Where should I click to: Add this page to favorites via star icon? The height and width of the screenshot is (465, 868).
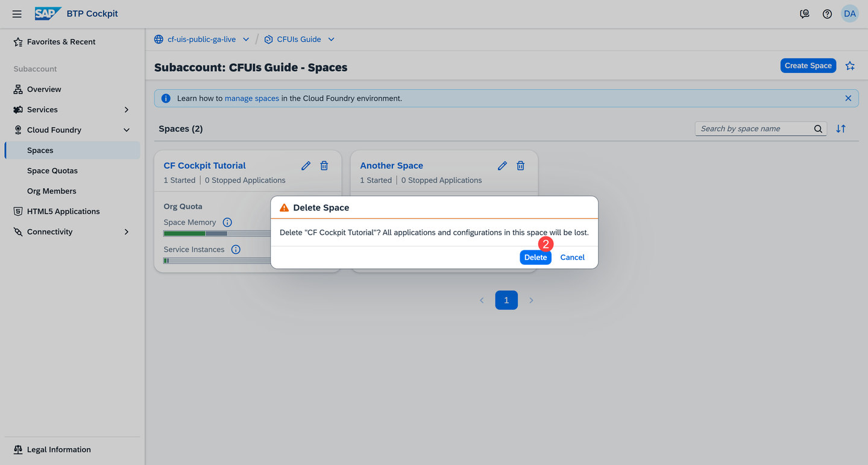point(850,66)
